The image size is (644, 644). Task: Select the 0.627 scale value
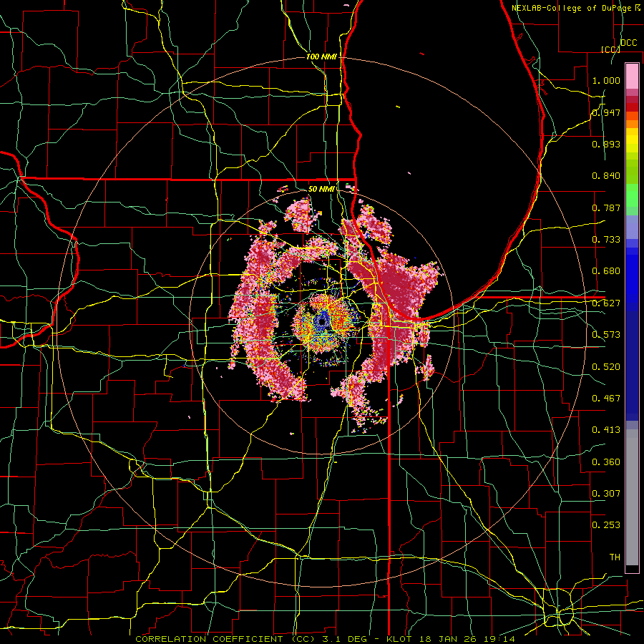606,303
